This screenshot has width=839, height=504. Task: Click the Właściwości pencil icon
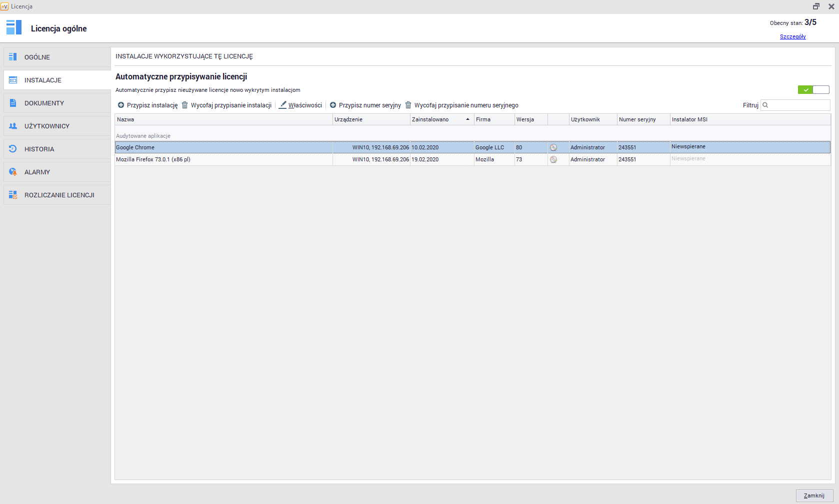pyautogui.click(x=283, y=105)
